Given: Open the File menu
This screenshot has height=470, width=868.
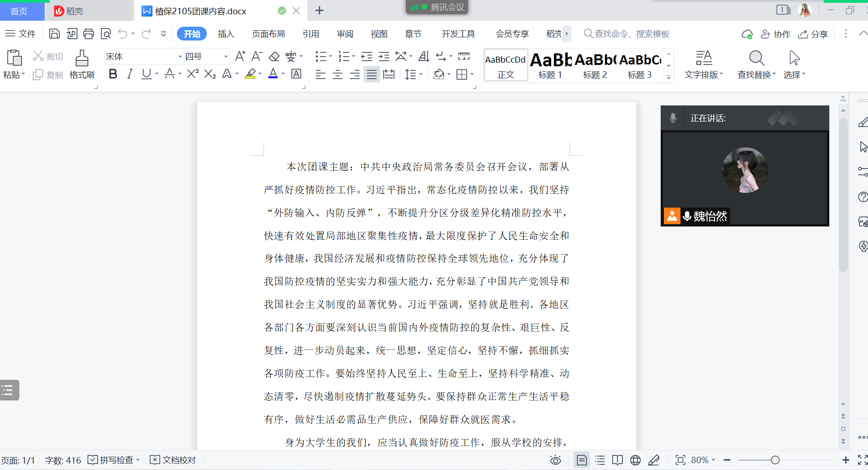Looking at the screenshot, I should 21,34.
